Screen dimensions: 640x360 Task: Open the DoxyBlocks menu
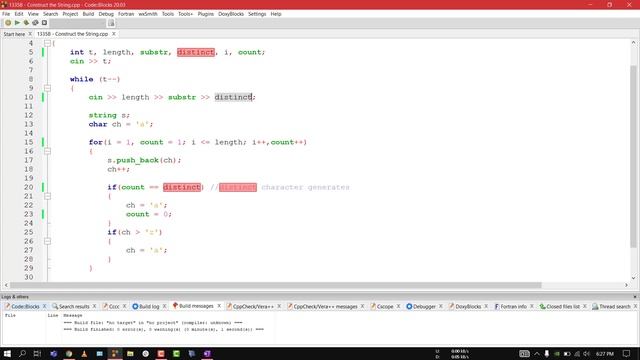click(231, 14)
